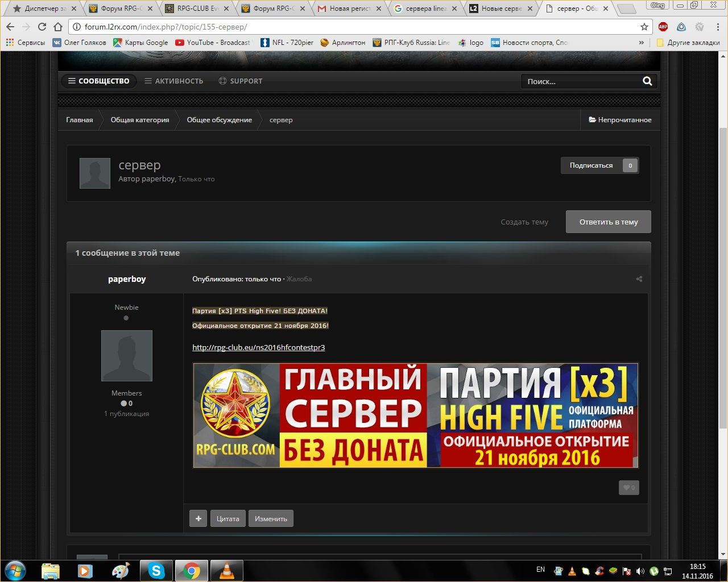Show hidden bookmarks with chevron
Image resolution: width=728 pixels, height=582 pixels.
coord(642,43)
